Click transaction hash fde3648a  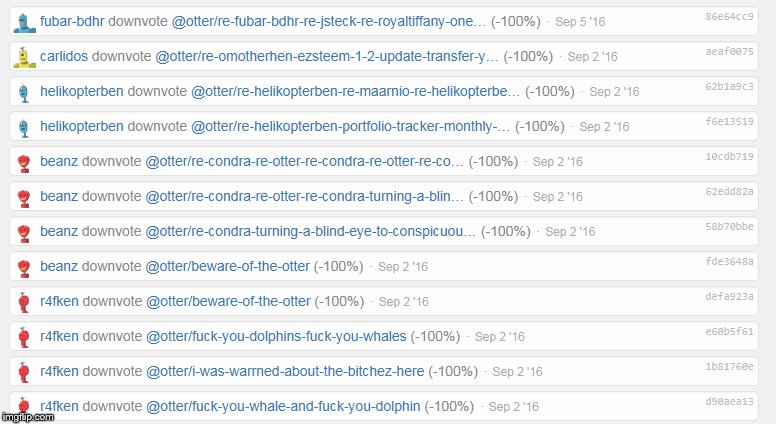729,261
